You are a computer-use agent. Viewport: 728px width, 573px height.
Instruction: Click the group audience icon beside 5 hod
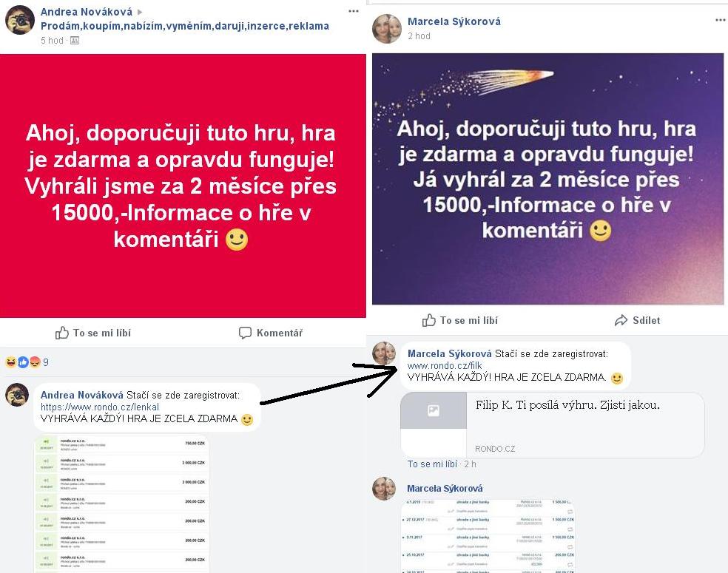point(75,41)
